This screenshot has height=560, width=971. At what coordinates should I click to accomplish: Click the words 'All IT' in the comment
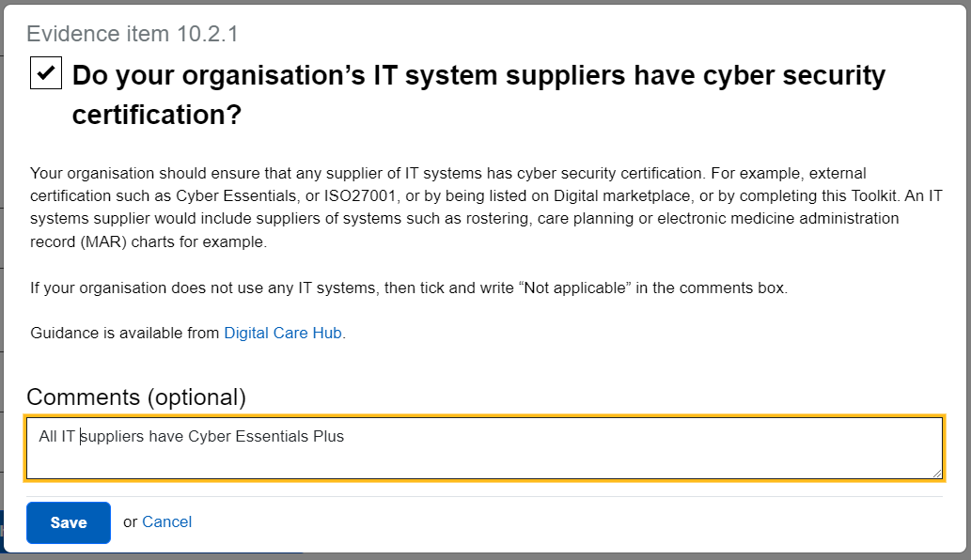56,436
